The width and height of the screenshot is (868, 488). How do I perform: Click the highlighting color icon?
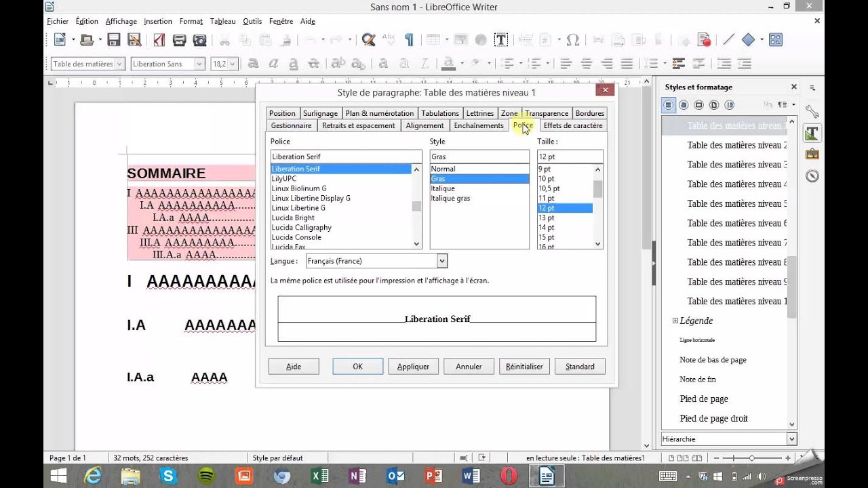[475, 64]
